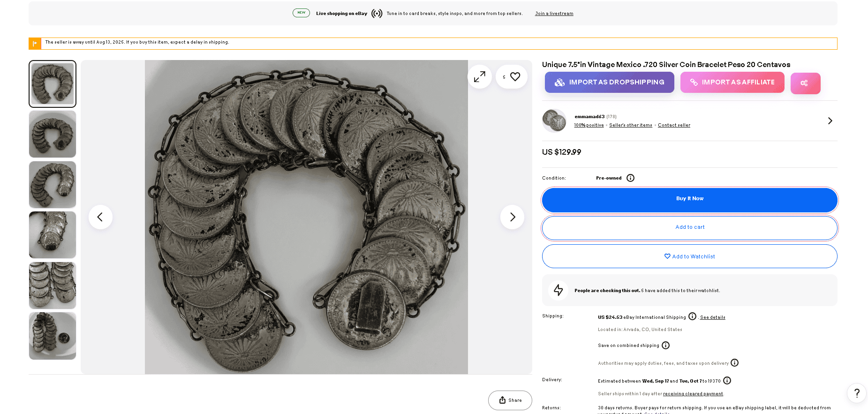This screenshot has width=868, height=414.
Task: Show combined shipping info icon
Action: pos(665,346)
